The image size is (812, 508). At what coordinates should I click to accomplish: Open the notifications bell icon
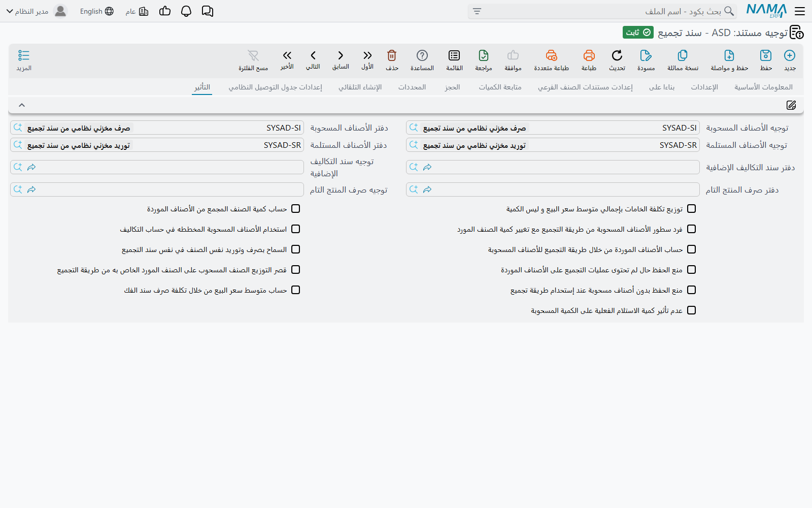[x=186, y=11]
